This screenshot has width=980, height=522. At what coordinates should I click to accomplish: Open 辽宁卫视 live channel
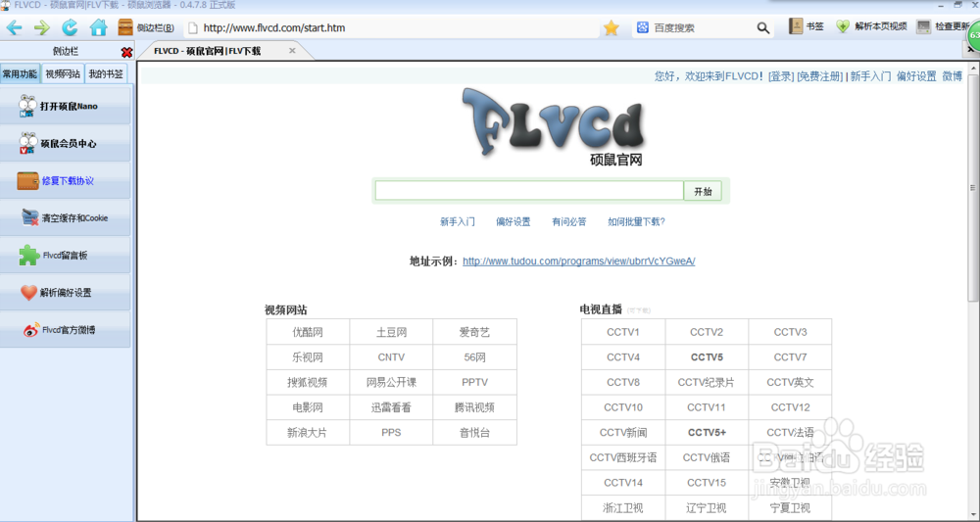pyautogui.click(x=707, y=507)
